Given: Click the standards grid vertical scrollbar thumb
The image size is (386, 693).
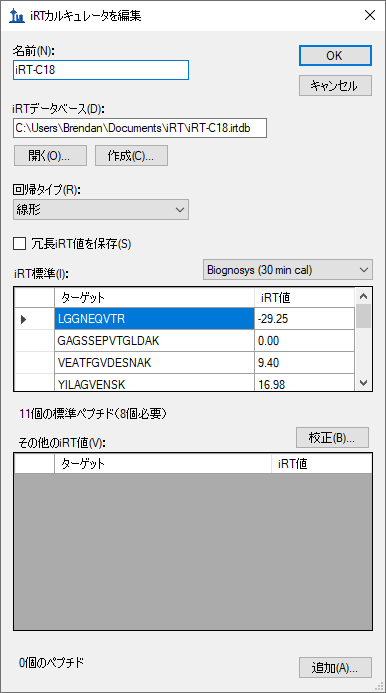Looking at the screenshot, I should pos(364,316).
